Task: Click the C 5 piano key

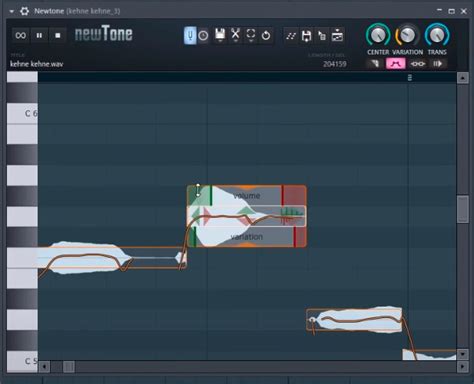Action: pos(22,361)
